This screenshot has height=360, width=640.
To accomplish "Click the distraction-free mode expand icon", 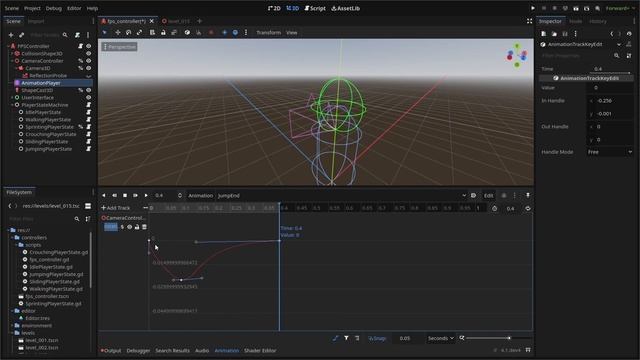I will (x=529, y=21).
